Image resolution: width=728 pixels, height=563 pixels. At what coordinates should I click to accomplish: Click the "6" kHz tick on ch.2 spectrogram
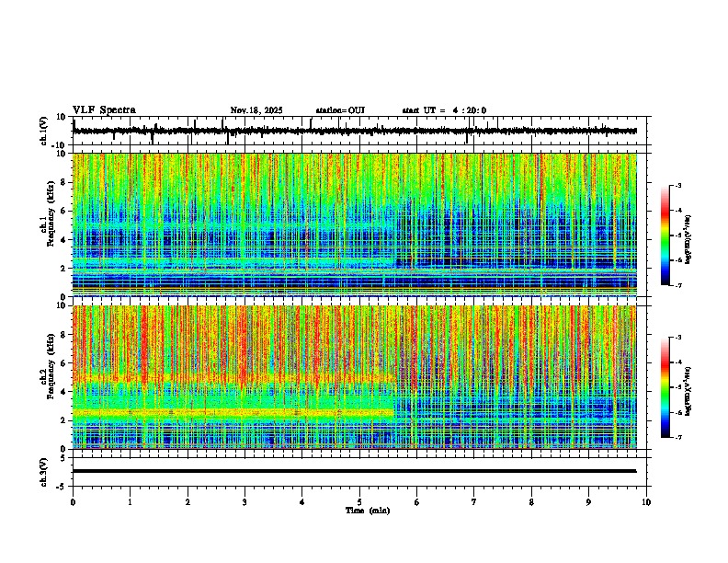(x=64, y=363)
